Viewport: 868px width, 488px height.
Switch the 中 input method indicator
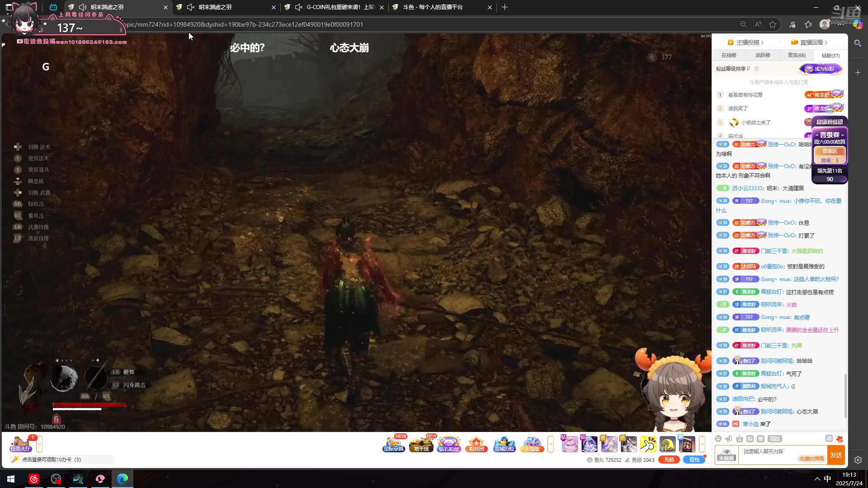click(827, 479)
